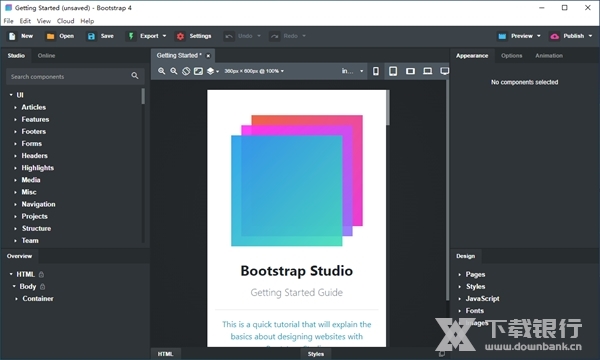Expand the Articles component group
The height and width of the screenshot is (360, 600).
click(x=15, y=108)
